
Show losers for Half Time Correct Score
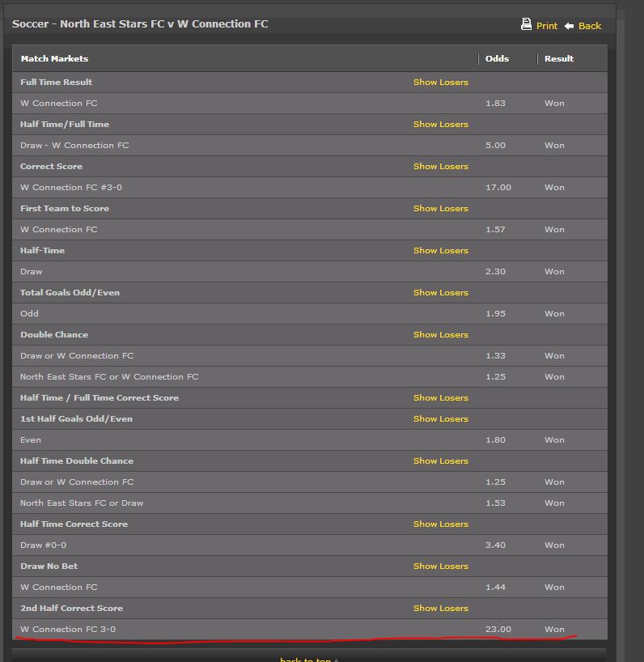coord(441,524)
